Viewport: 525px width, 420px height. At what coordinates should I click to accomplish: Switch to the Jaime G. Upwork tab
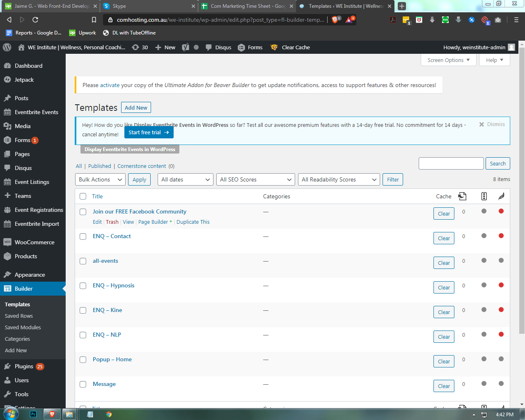51,6
